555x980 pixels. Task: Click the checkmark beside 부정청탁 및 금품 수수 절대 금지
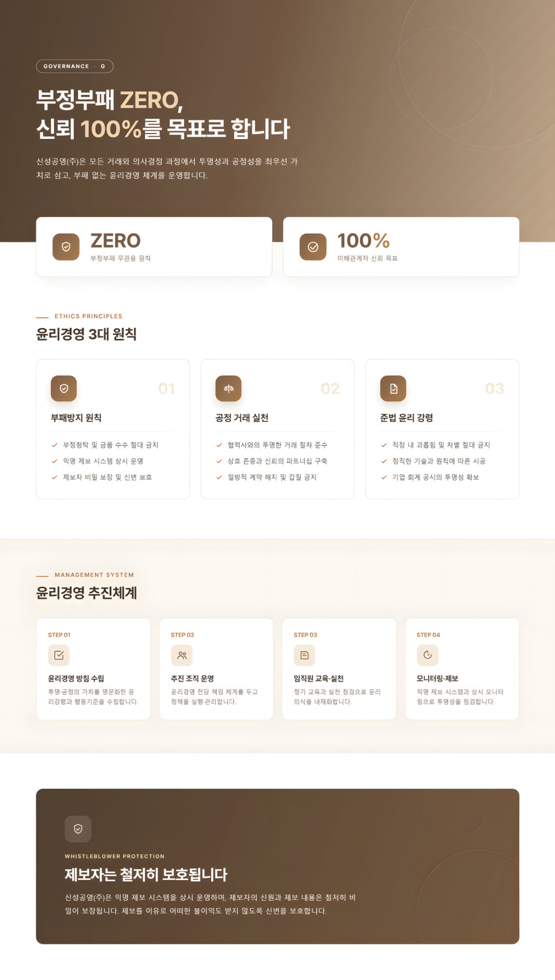[55, 445]
